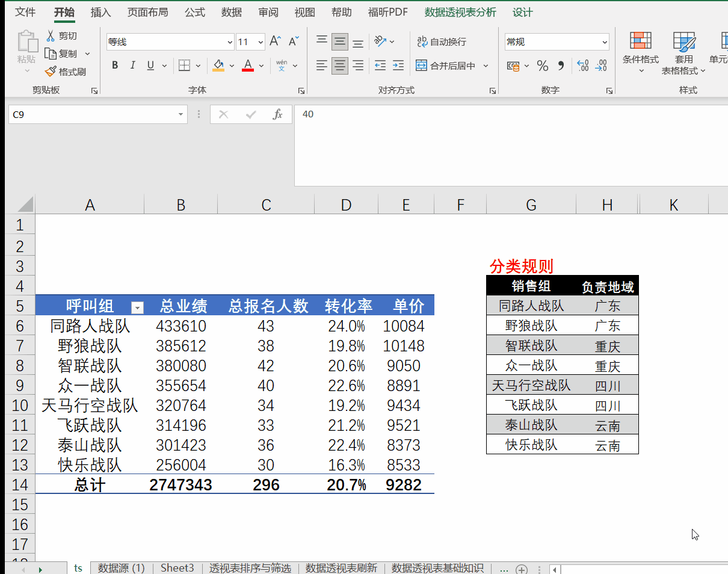
Task: Switch to the Insert (插入) tab
Action: click(100, 12)
